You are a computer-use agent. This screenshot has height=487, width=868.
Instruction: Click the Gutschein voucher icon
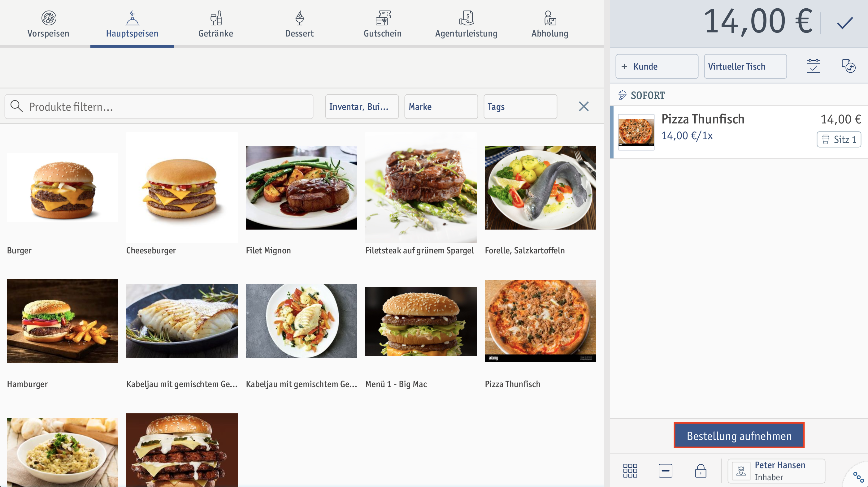coord(383,18)
